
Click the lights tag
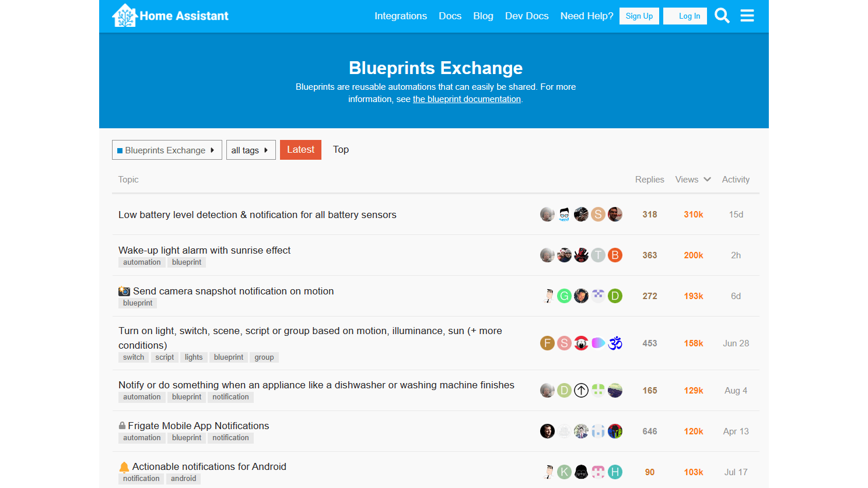click(194, 357)
